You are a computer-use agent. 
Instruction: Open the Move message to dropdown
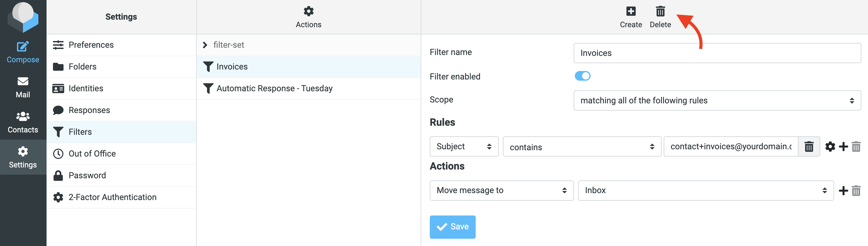(501, 191)
